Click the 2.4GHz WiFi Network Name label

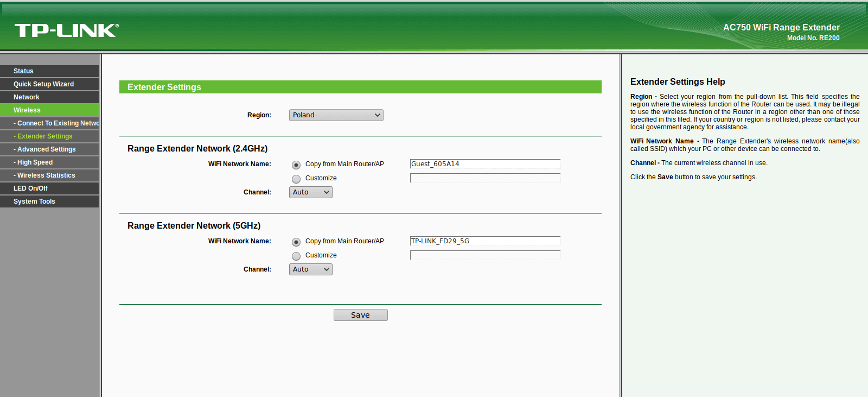click(x=240, y=164)
